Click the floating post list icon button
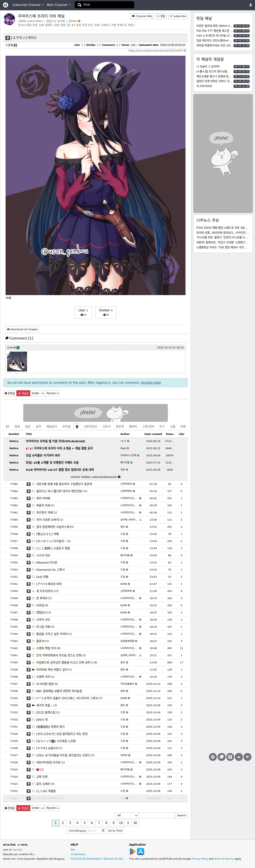Image resolution: width=255 pixels, height=868 pixels. [230, 757]
